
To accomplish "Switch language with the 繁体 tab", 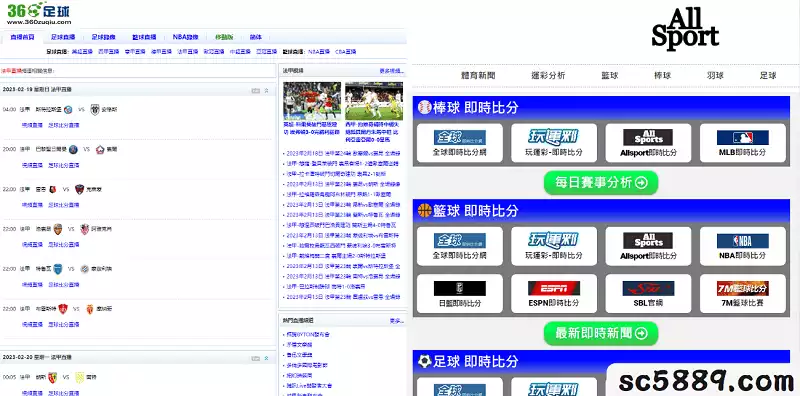I will [256, 37].
